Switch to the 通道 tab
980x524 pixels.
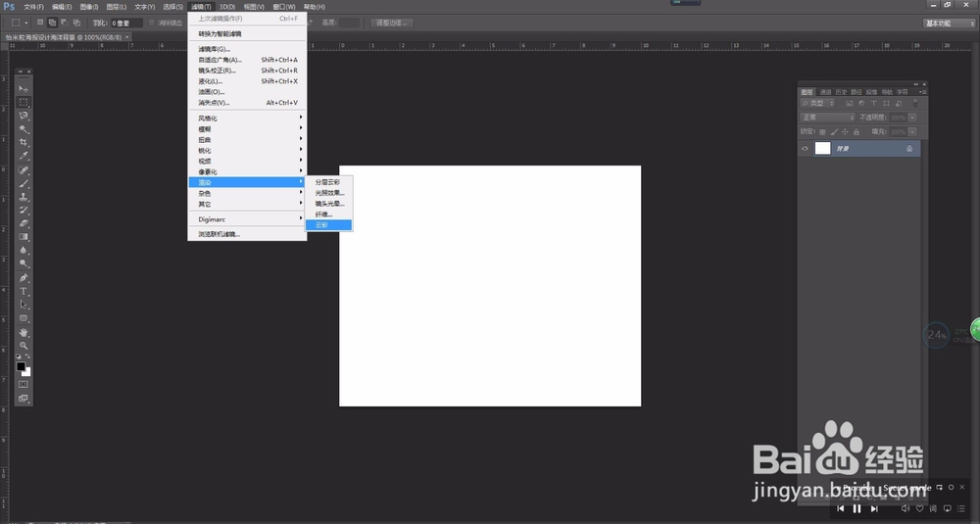(x=825, y=92)
